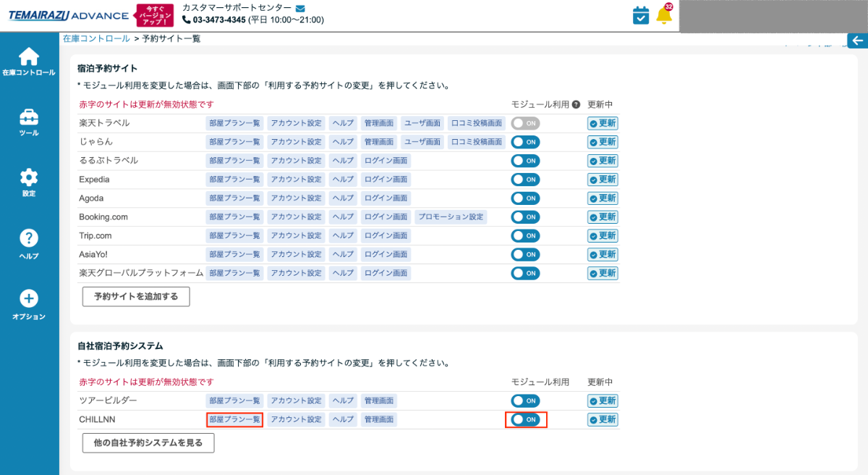Click 他の自社予約システムを見る button
The image size is (868, 475).
pos(148,442)
